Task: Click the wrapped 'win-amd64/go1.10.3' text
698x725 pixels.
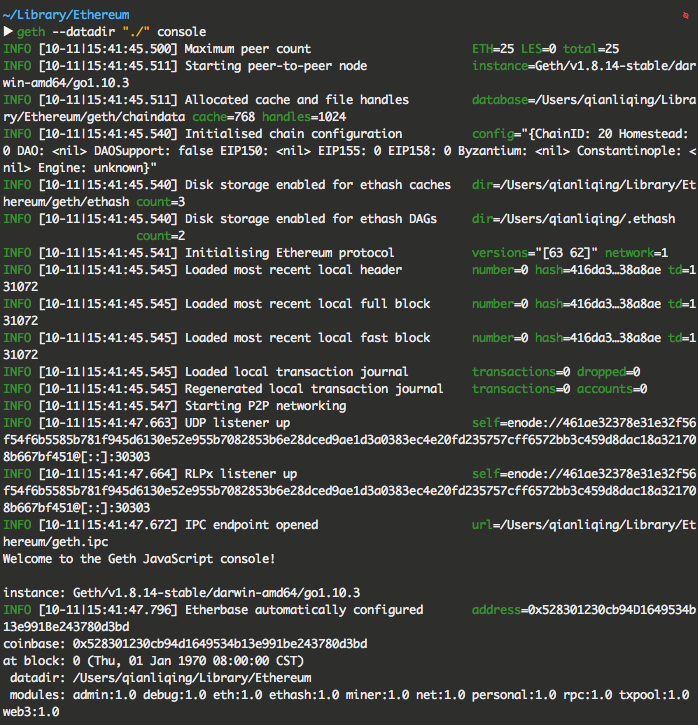Action: [x=66, y=83]
